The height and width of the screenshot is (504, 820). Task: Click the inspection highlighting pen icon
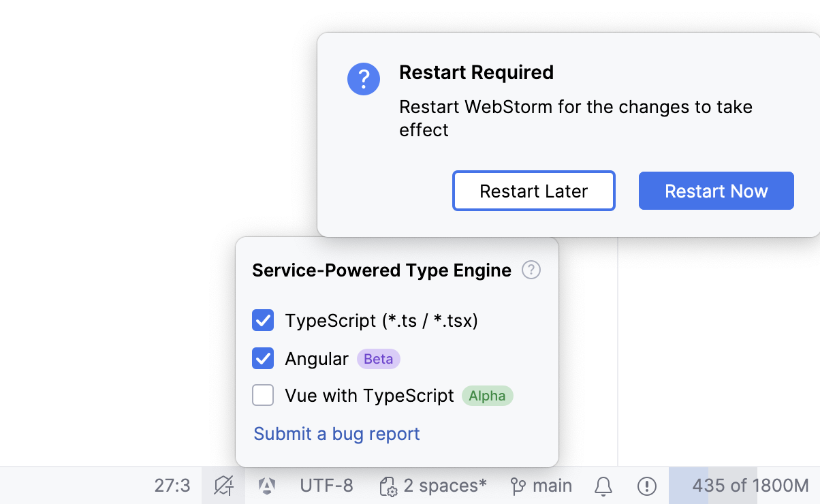223,486
